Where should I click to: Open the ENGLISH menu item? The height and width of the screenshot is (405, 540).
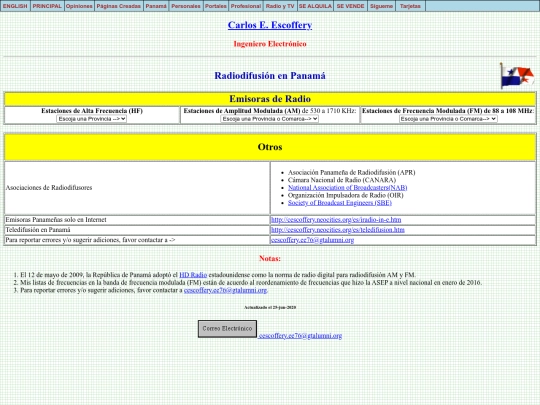pos(15,6)
